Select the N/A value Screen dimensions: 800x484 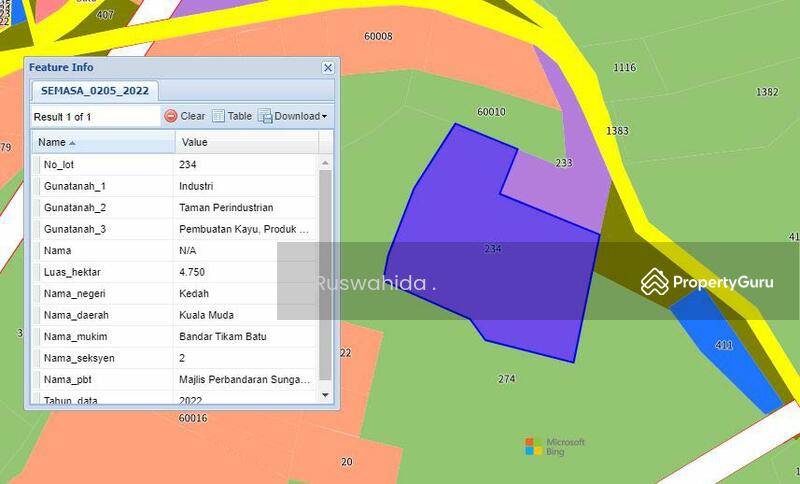click(x=187, y=250)
